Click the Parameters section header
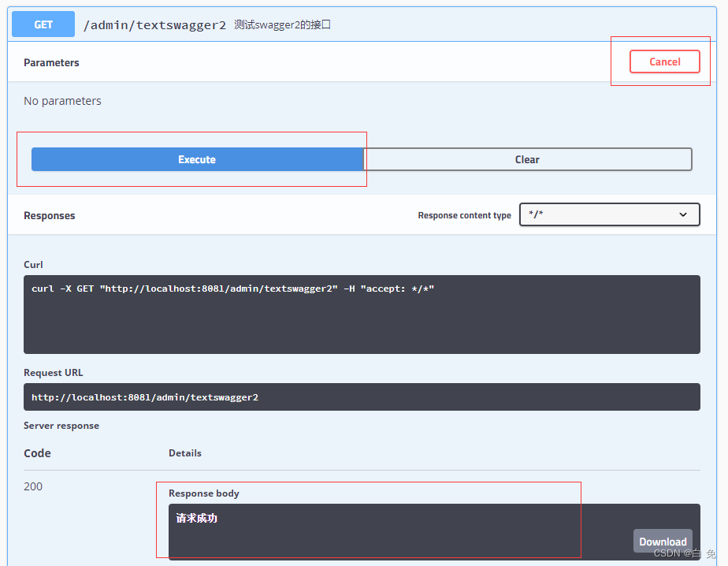 pos(51,62)
